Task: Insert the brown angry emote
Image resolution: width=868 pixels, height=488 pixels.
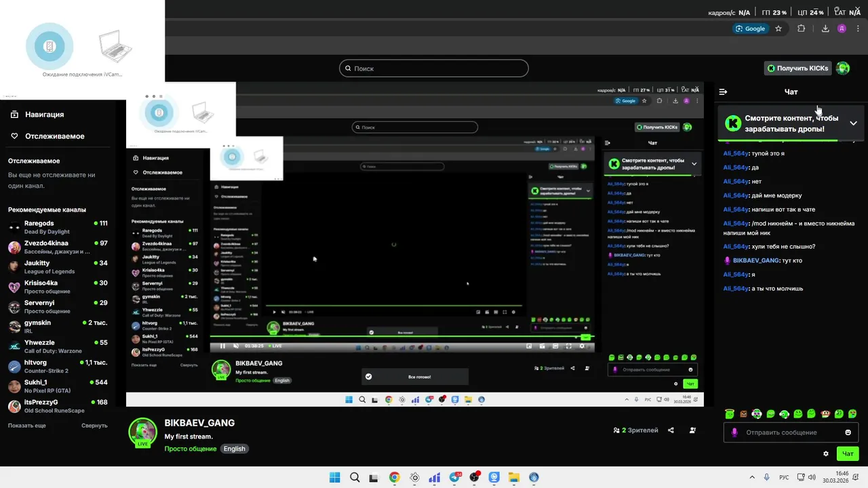Action: click(743, 413)
